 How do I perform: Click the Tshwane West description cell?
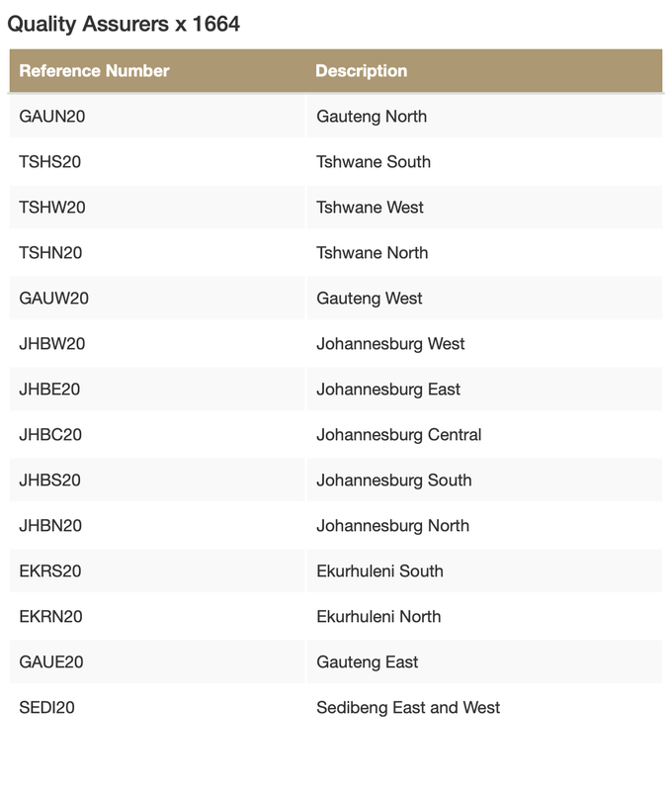(x=370, y=208)
